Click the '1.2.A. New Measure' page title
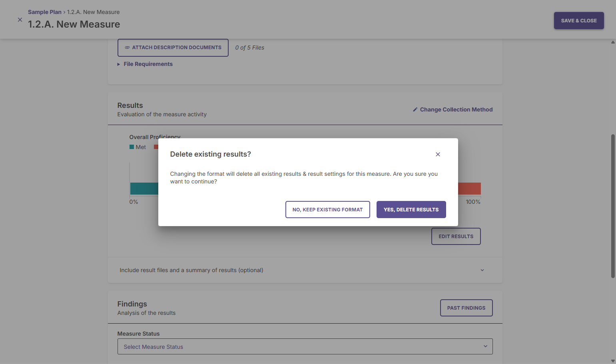This screenshot has height=364, width=616. click(74, 24)
